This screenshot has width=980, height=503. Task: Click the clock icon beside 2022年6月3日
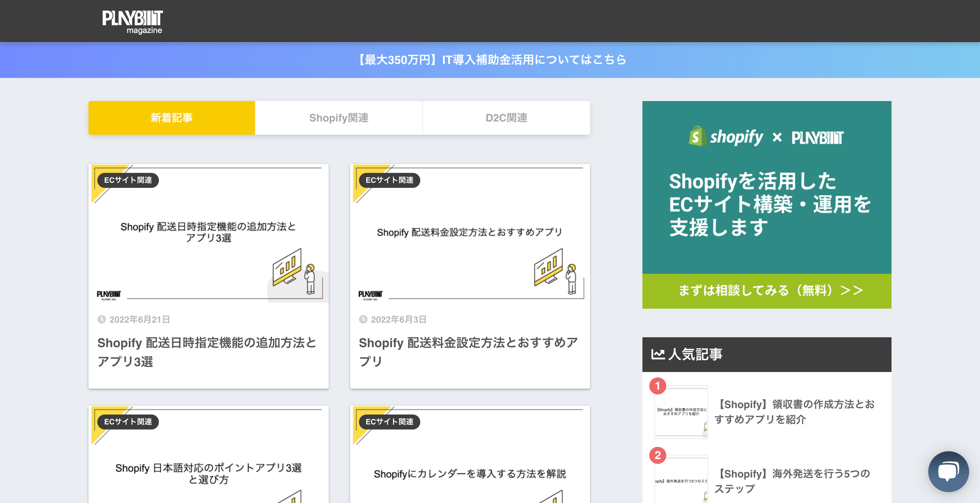point(363,319)
